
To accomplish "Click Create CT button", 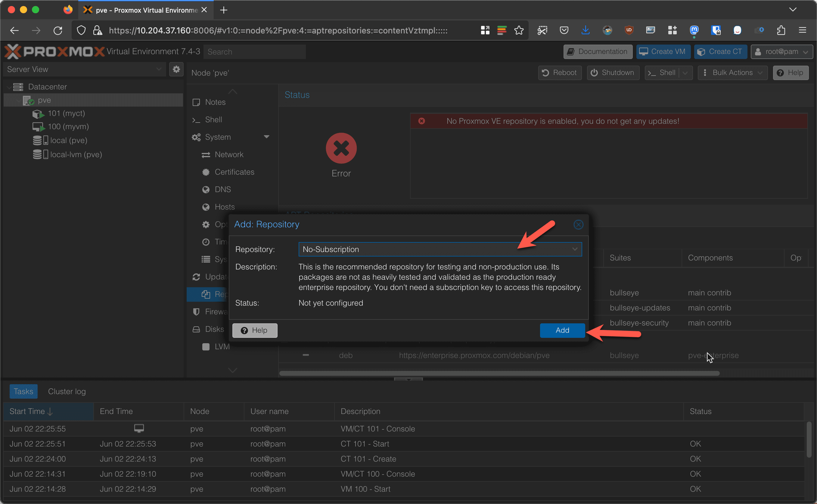I will click(x=720, y=52).
